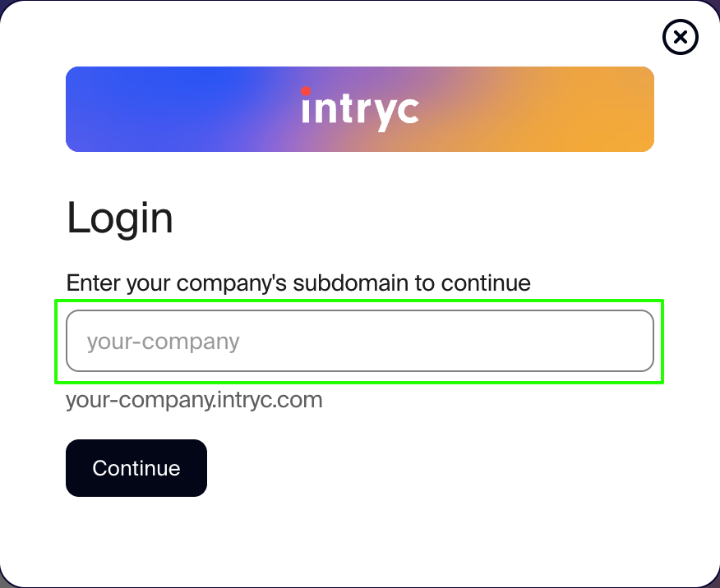Click the subdomain URL preview below the input
This screenshot has width=720, height=588.
click(194, 400)
